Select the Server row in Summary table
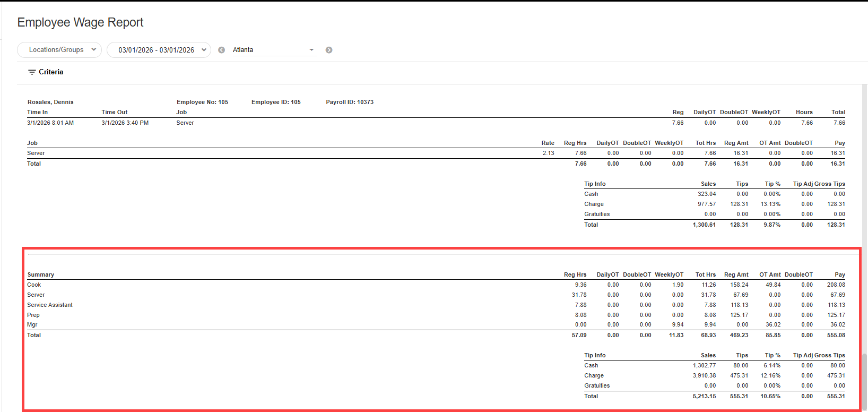868x412 pixels. pyautogui.click(x=36, y=295)
